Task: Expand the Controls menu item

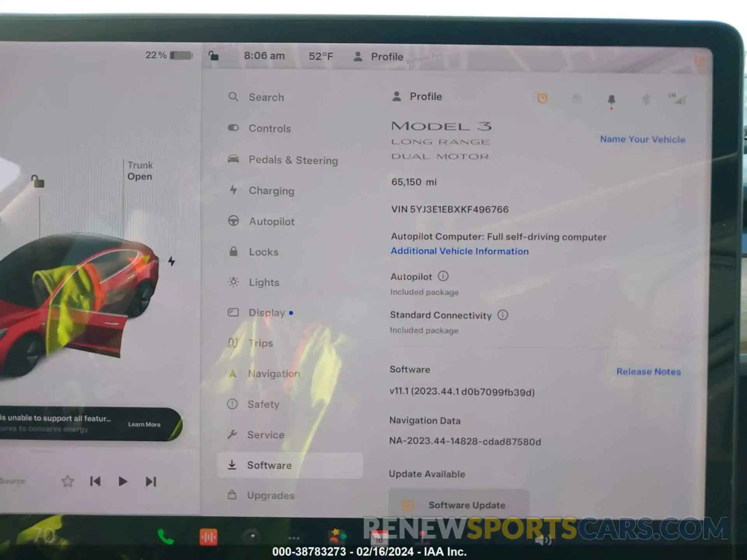Action: [x=270, y=128]
